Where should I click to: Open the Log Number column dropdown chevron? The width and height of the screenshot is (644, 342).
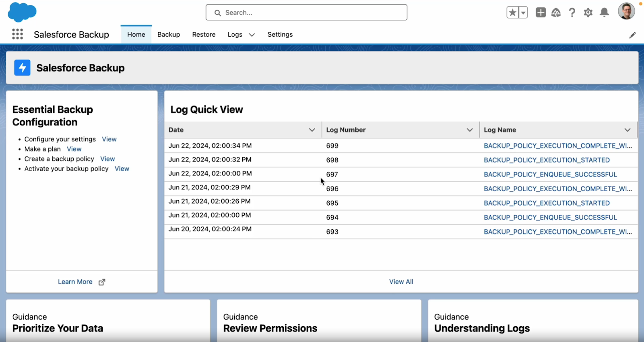[x=469, y=130]
